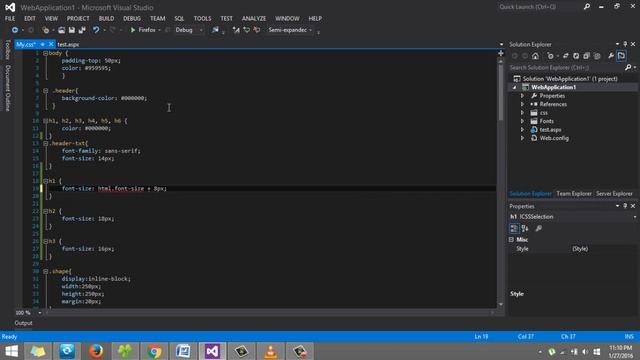Open Google Chrome from the taskbar
The width and height of the screenshot is (640, 360).
(x=154, y=351)
